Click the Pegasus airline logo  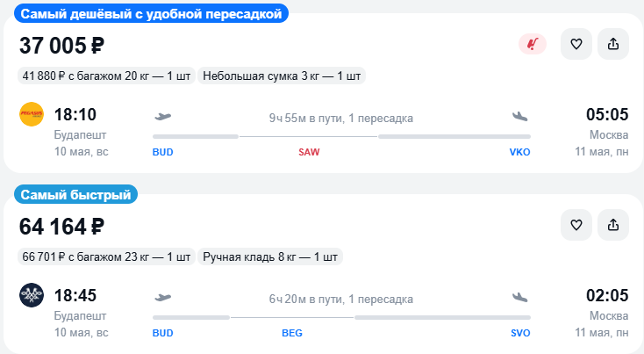point(32,115)
